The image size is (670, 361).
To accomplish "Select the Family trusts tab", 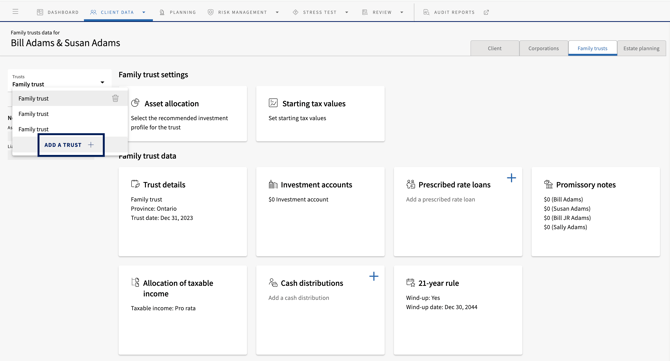I will click(x=593, y=48).
